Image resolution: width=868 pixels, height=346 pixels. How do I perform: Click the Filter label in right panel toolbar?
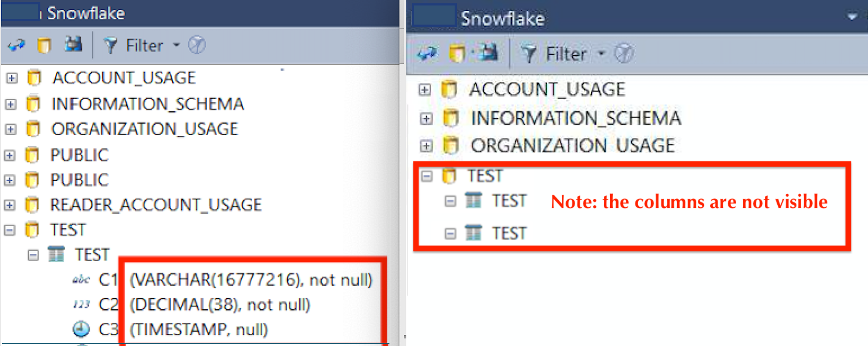coord(566,54)
